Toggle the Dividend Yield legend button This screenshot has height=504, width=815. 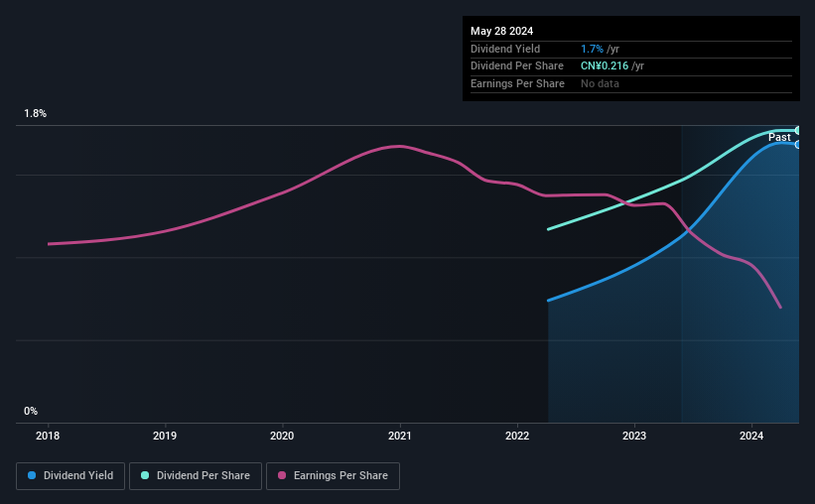[x=70, y=476]
